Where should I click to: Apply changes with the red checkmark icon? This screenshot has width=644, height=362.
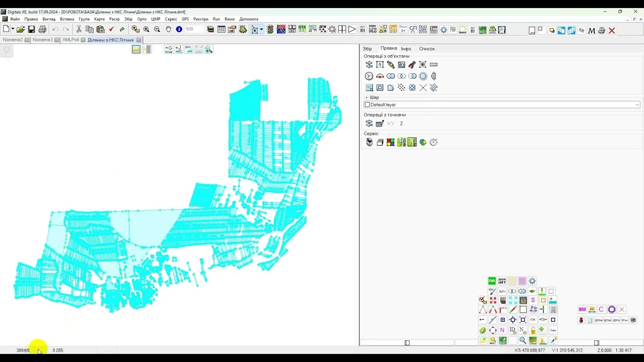111,30
